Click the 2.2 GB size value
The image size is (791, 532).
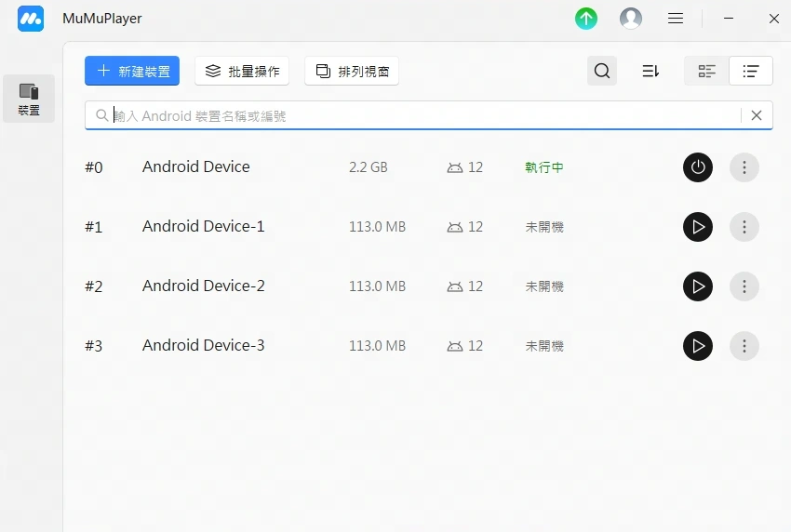click(x=369, y=166)
